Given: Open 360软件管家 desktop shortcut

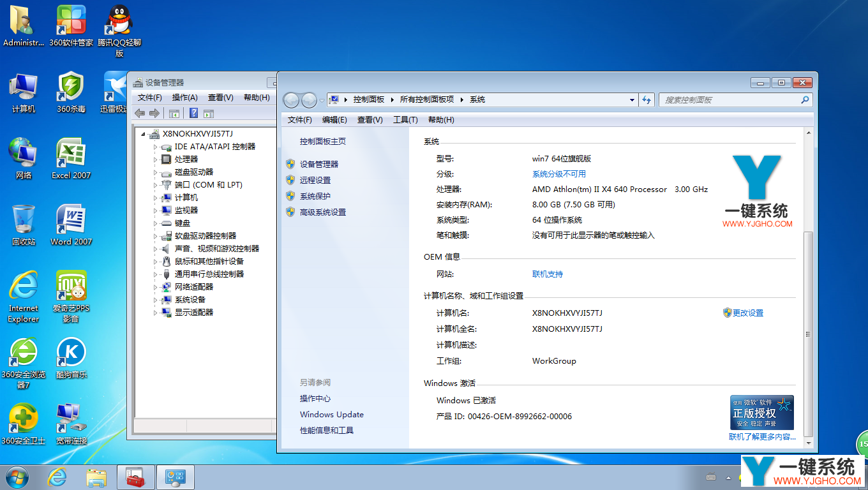Looking at the screenshot, I should click(x=71, y=26).
